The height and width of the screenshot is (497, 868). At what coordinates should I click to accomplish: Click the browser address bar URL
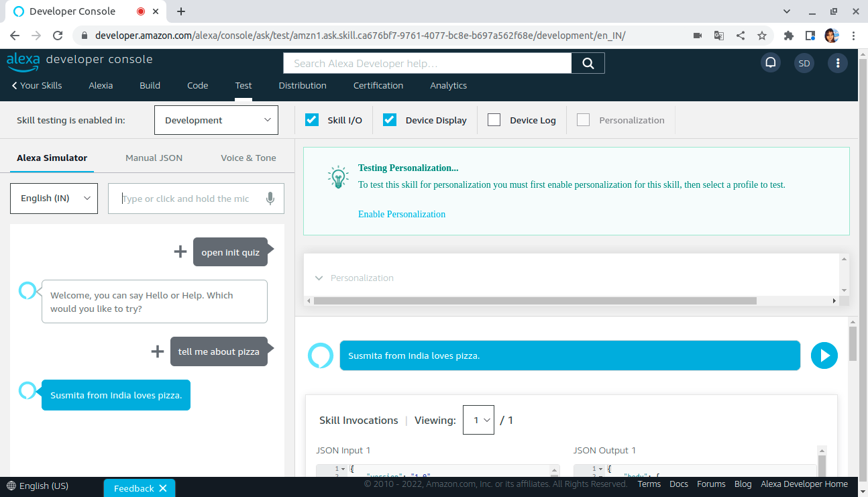point(360,36)
